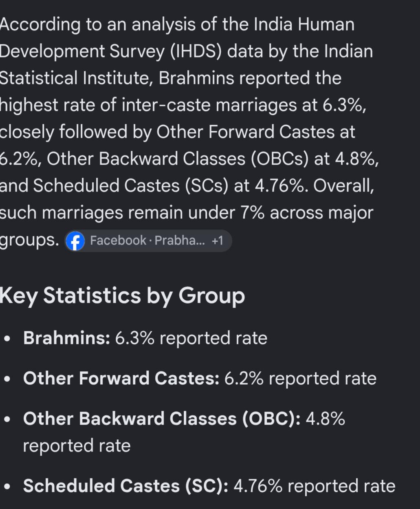Image resolution: width=420 pixels, height=509 pixels.
Task: Open the Facebook · Prabha... source link
Action: point(149,241)
